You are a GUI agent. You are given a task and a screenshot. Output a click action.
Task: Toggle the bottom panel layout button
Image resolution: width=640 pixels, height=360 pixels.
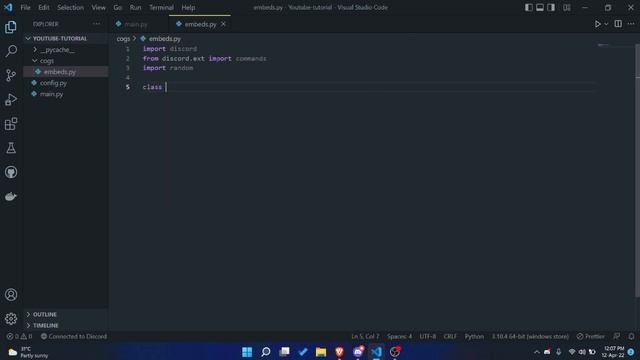tap(540, 7)
